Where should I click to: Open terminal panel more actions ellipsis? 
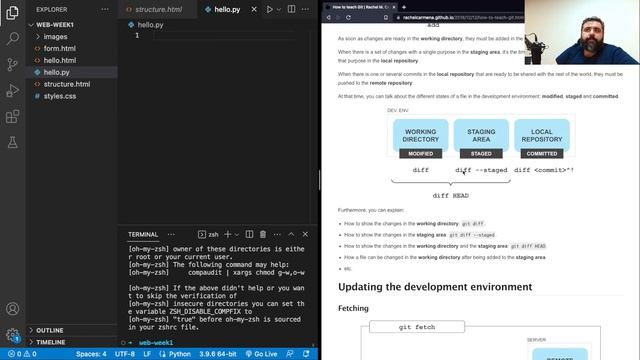click(x=277, y=234)
